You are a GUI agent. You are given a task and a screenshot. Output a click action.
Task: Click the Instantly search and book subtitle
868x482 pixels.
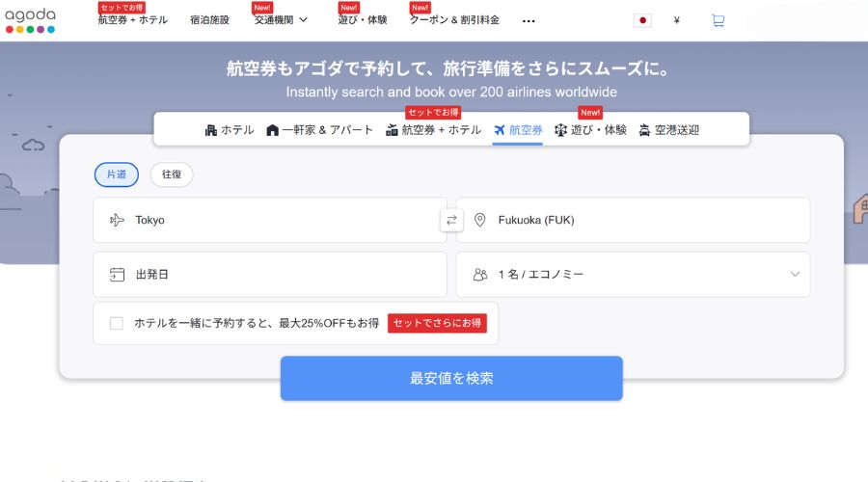(x=451, y=92)
